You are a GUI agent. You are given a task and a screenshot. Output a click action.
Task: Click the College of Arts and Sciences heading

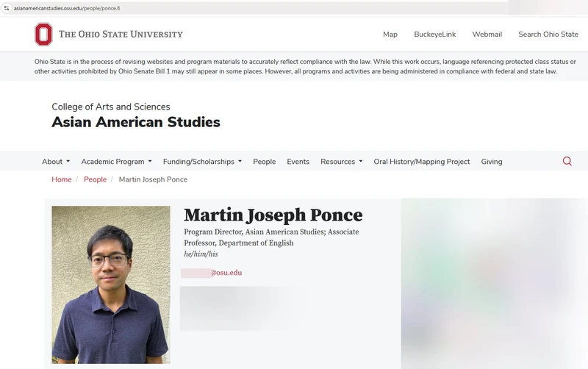(111, 107)
